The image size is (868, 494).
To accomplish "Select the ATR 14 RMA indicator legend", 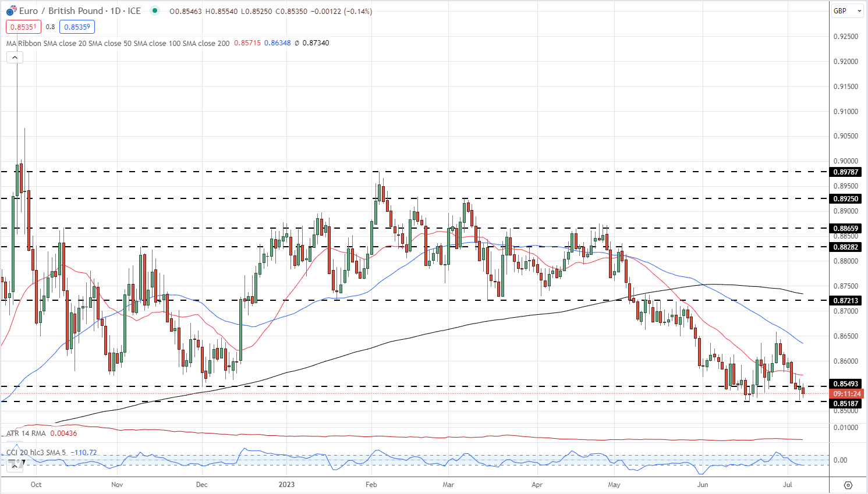I will point(26,433).
